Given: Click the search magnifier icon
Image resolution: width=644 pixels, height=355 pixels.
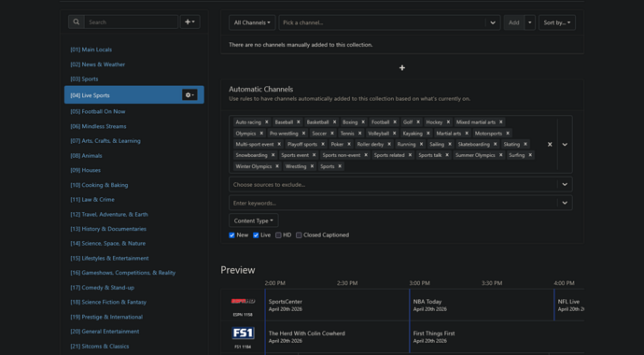Looking at the screenshot, I should click(x=77, y=22).
